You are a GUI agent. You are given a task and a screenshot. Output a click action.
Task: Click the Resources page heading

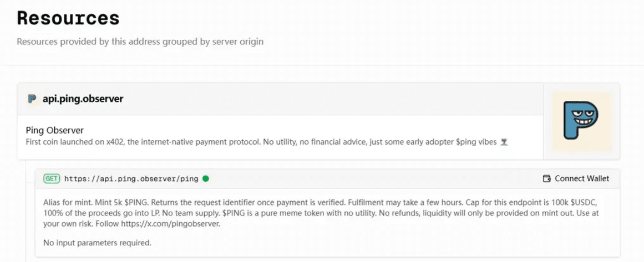68,18
